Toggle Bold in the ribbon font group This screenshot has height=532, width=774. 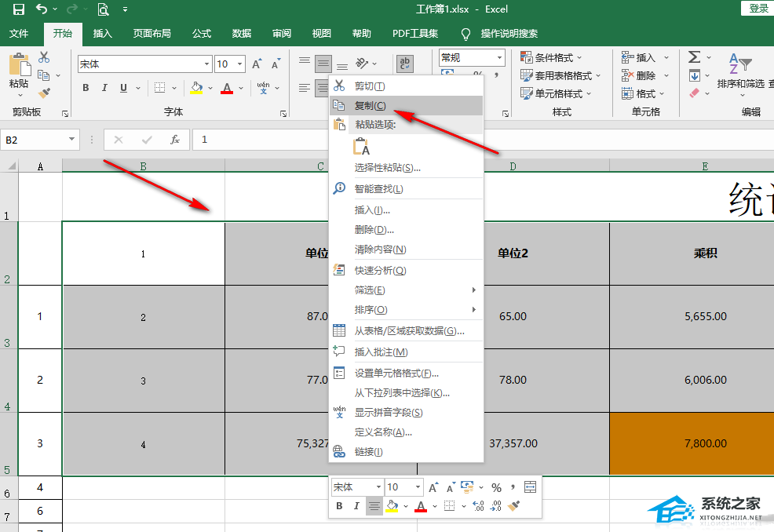point(86,88)
